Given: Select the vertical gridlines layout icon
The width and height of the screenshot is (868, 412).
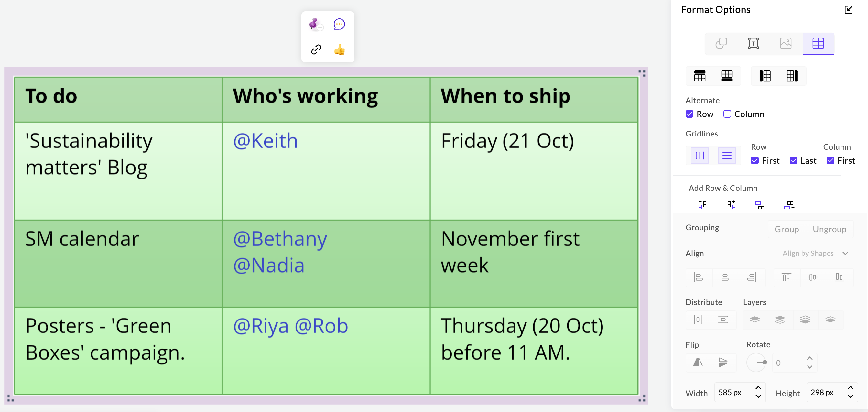Looking at the screenshot, I should pyautogui.click(x=699, y=156).
